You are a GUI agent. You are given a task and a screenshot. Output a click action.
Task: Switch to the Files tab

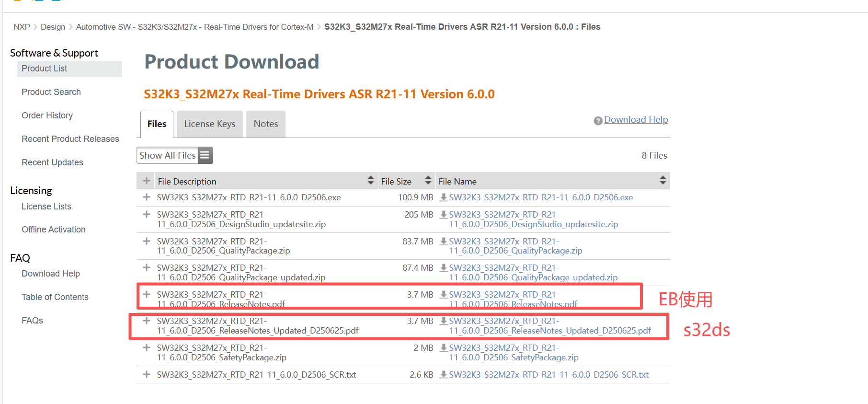coord(157,124)
